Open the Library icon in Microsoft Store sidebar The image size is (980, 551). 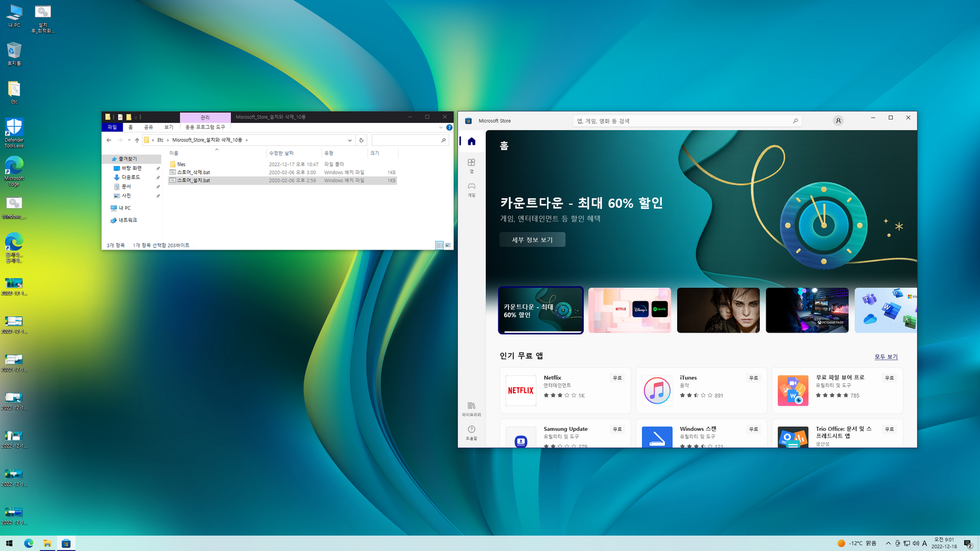click(471, 409)
